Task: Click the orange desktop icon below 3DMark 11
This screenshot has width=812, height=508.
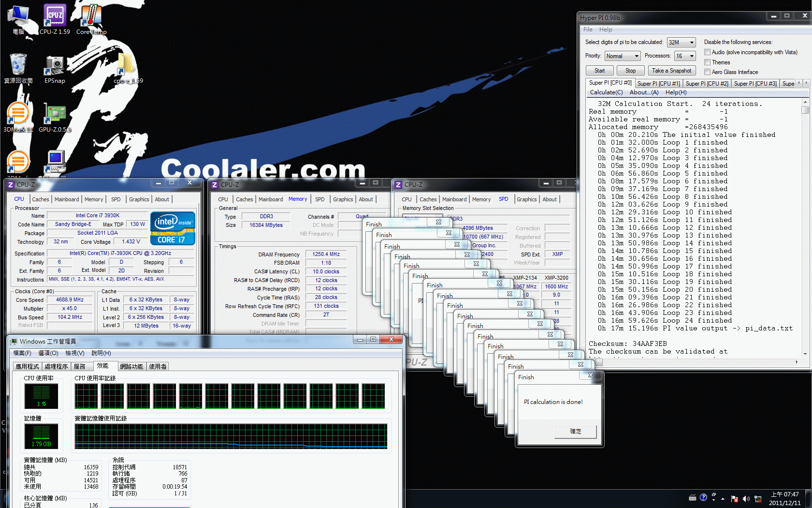Action: coord(18,162)
